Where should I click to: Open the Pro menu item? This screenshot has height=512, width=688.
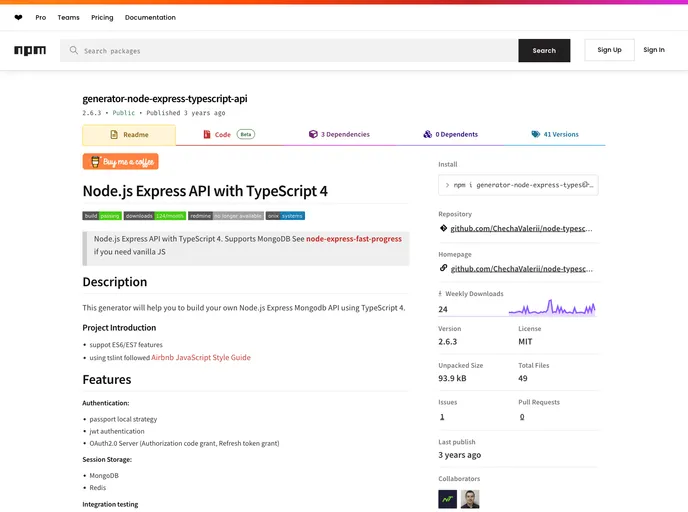[41, 18]
